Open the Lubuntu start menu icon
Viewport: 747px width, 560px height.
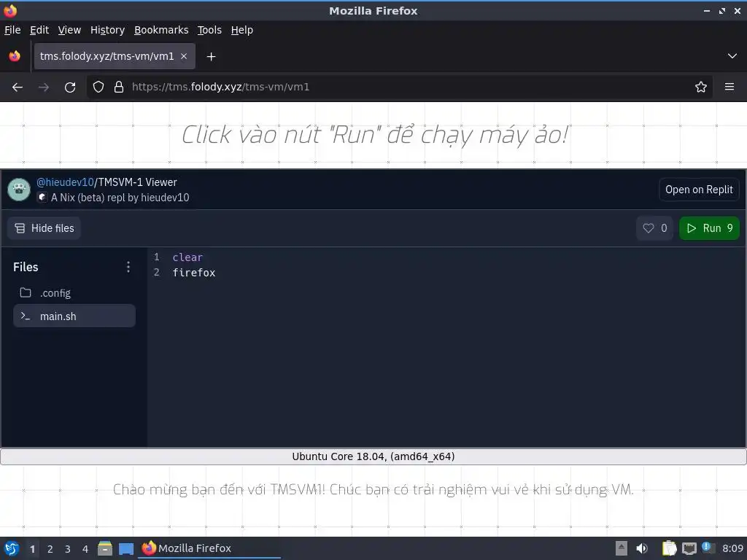click(11, 548)
